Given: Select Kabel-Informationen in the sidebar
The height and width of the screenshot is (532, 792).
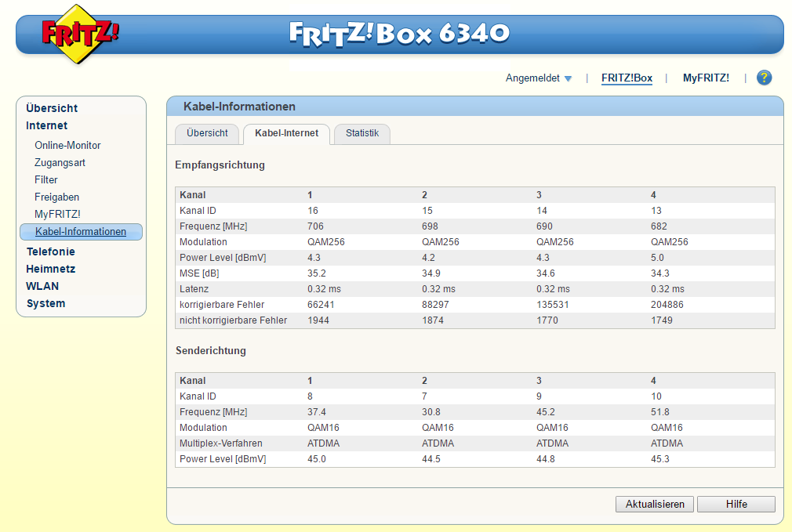Looking at the screenshot, I should coord(81,232).
